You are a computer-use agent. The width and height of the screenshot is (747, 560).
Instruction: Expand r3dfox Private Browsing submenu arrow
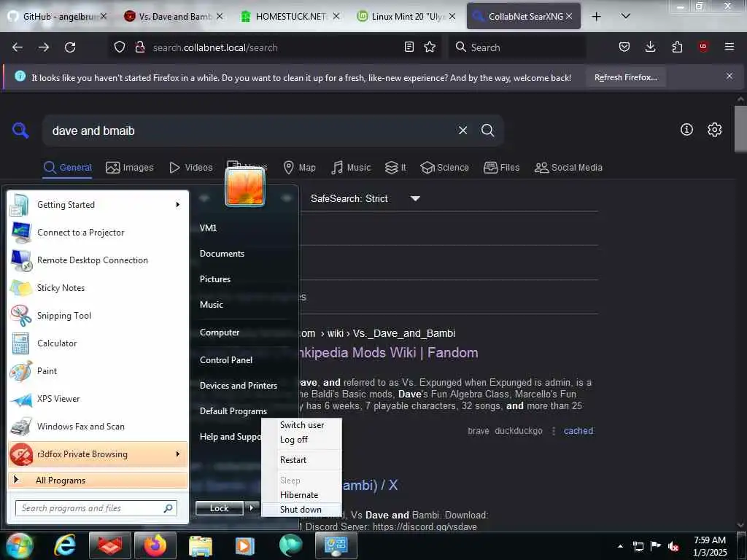(178, 454)
